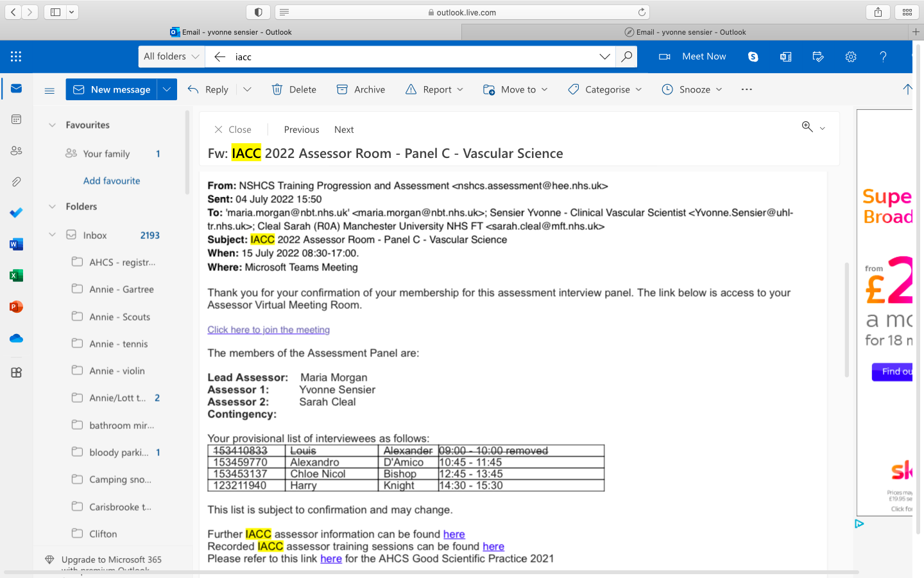This screenshot has height=578, width=924.
Task: Open the Calendar icon in left rail
Action: point(16,119)
